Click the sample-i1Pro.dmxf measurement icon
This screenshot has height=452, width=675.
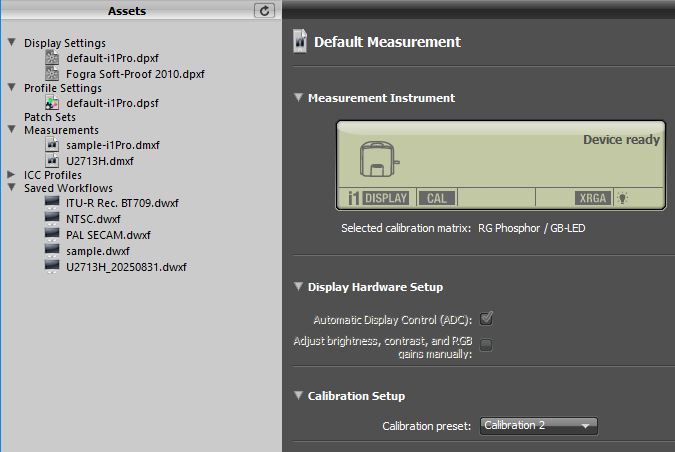(53, 145)
